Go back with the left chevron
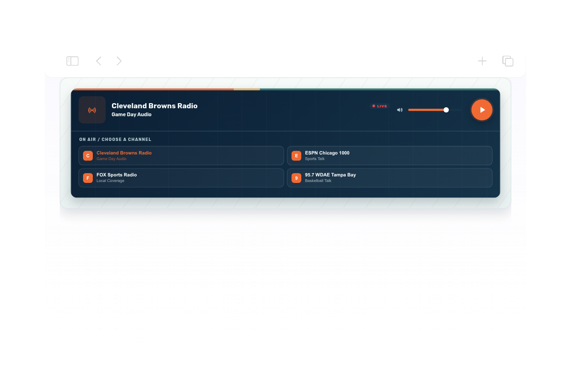Image resolution: width=571 pixels, height=392 pixels. [x=98, y=61]
